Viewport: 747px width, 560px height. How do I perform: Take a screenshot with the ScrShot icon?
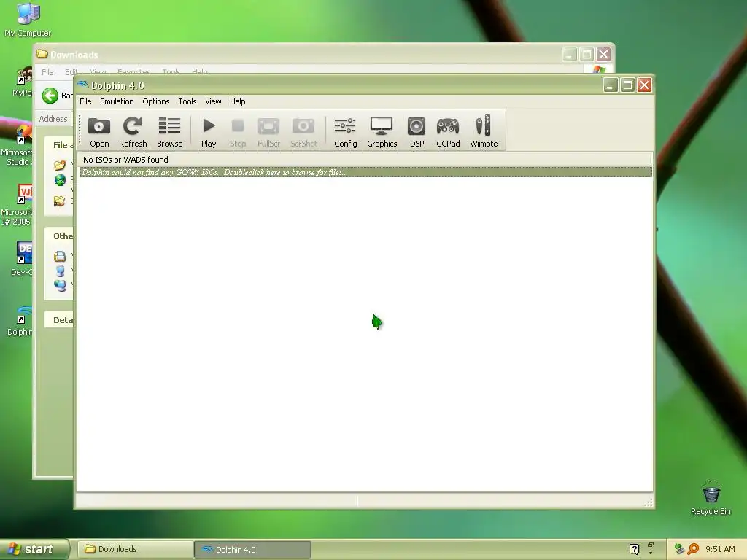303,132
